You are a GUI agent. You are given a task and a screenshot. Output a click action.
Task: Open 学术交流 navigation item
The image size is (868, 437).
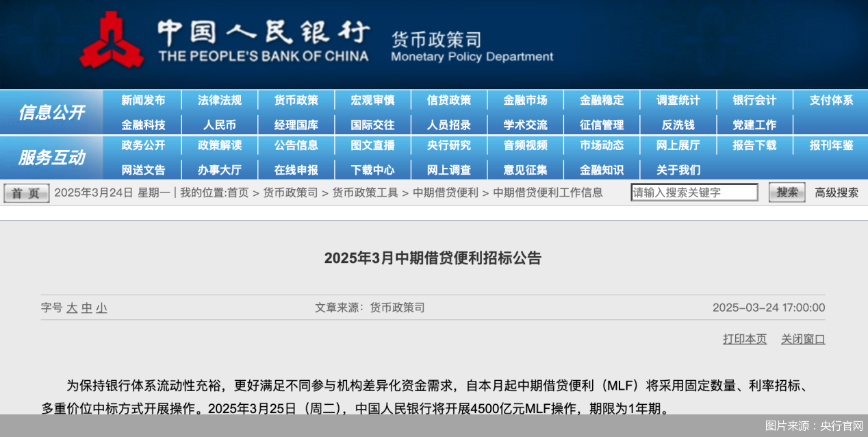click(x=526, y=125)
